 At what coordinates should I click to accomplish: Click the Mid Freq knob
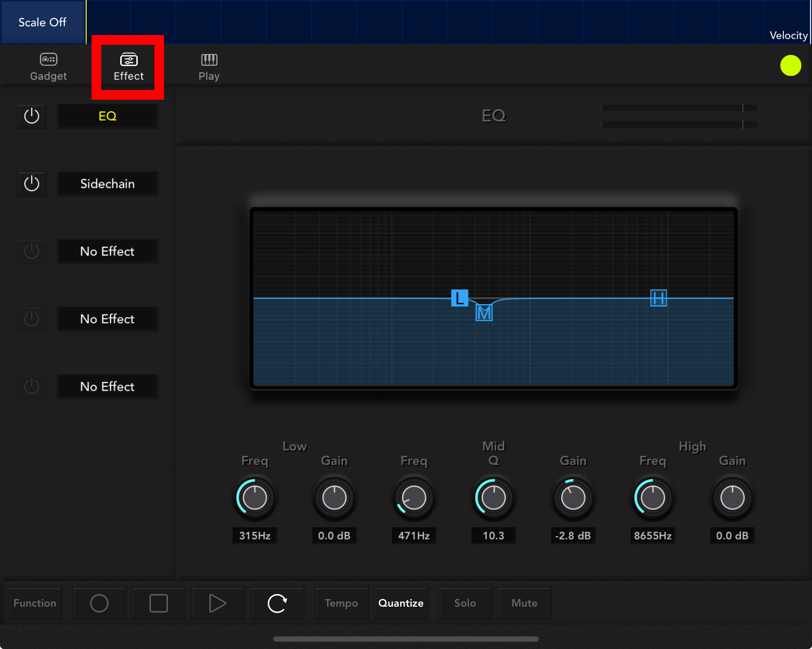pyautogui.click(x=414, y=498)
